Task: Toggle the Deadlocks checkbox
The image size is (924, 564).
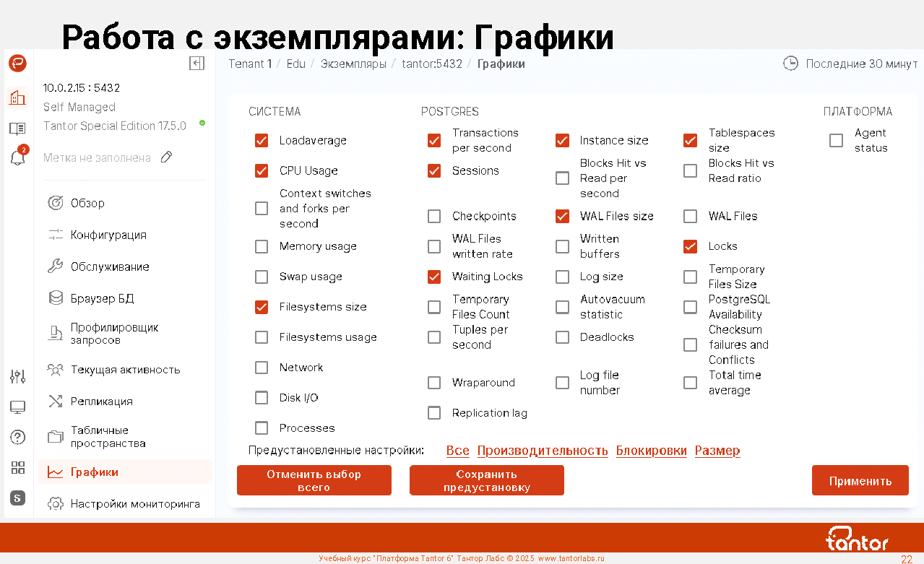Action: [562, 337]
